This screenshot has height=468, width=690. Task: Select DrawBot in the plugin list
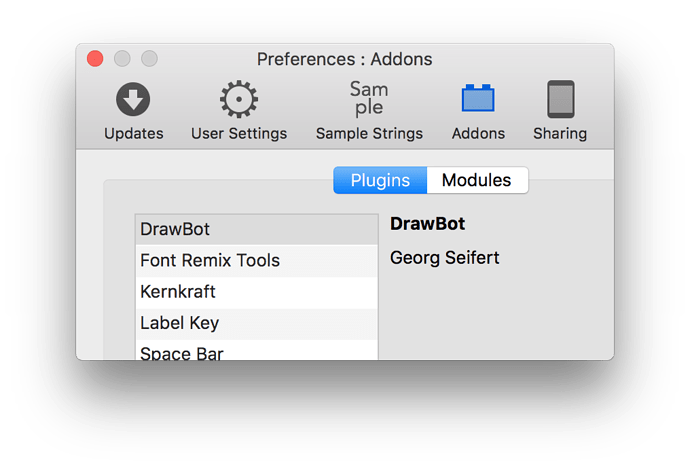click(x=256, y=229)
